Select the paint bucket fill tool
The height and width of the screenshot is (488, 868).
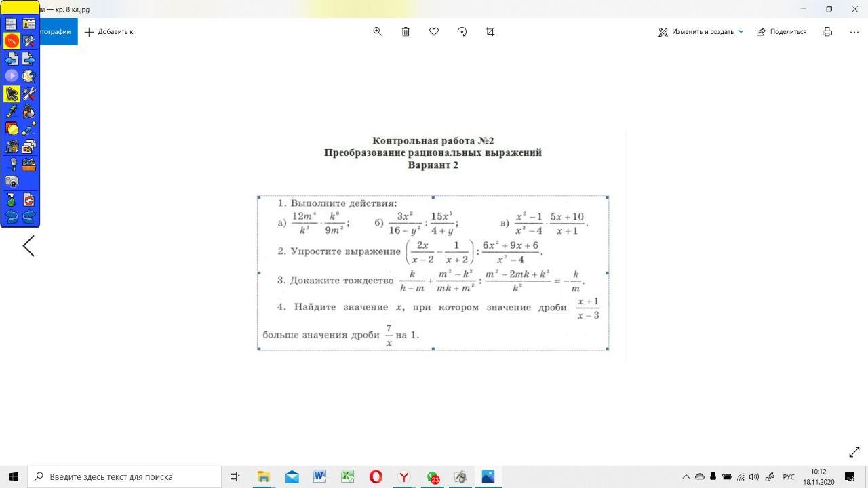point(28,111)
